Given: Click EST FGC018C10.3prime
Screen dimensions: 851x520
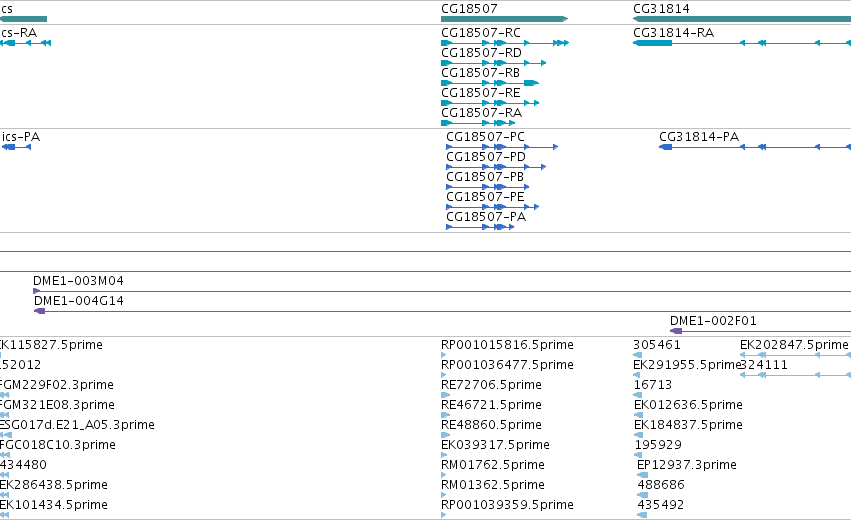Looking at the screenshot, I should [58, 445].
